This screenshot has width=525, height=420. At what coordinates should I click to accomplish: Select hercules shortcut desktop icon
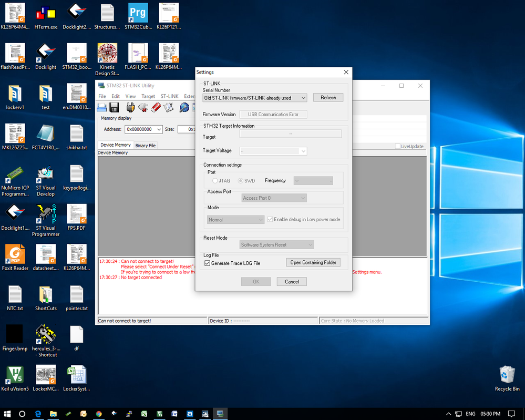coord(46,341)
